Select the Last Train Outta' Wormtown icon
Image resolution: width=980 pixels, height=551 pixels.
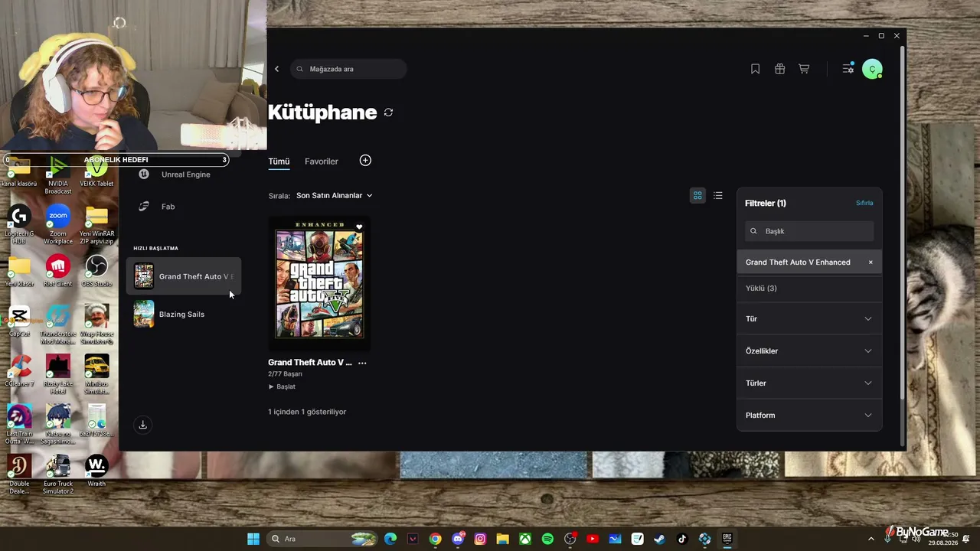coord(19,425)
